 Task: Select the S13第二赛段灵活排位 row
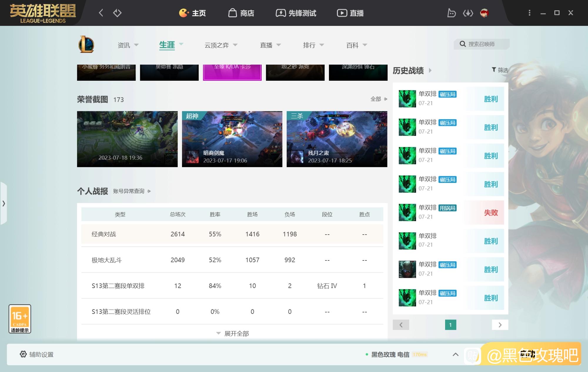tap(232, 312)
